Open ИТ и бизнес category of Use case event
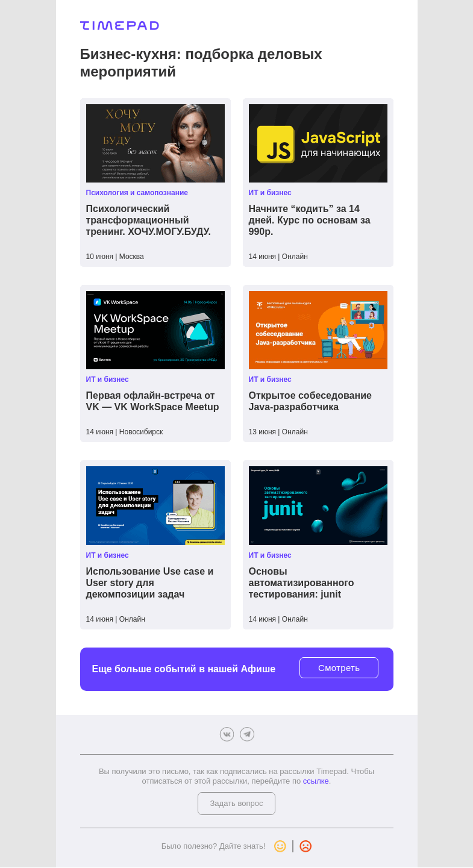Viewport: 473px width, 868px height. click(107, 555)
